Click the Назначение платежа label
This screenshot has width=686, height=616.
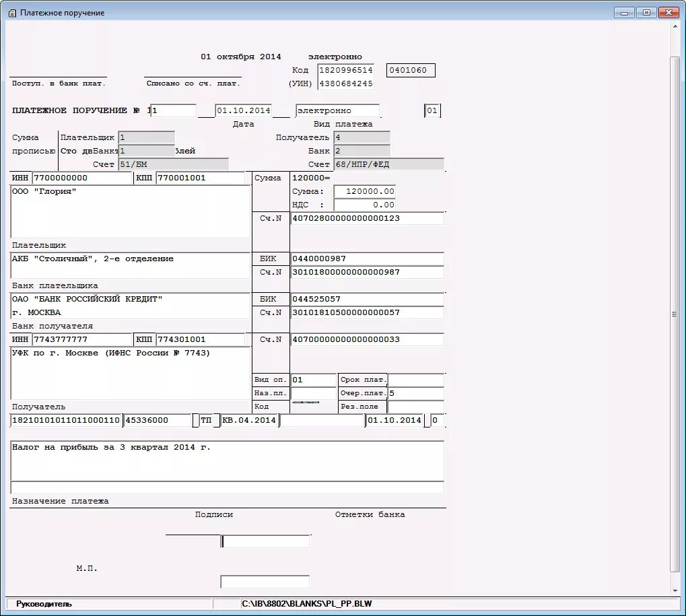(61, 502)
